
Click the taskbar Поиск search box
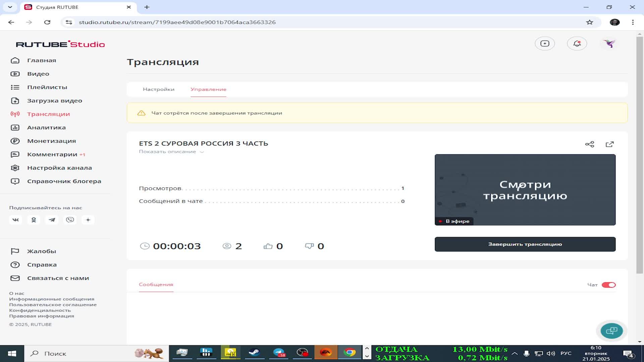click(x=96, y=353)
